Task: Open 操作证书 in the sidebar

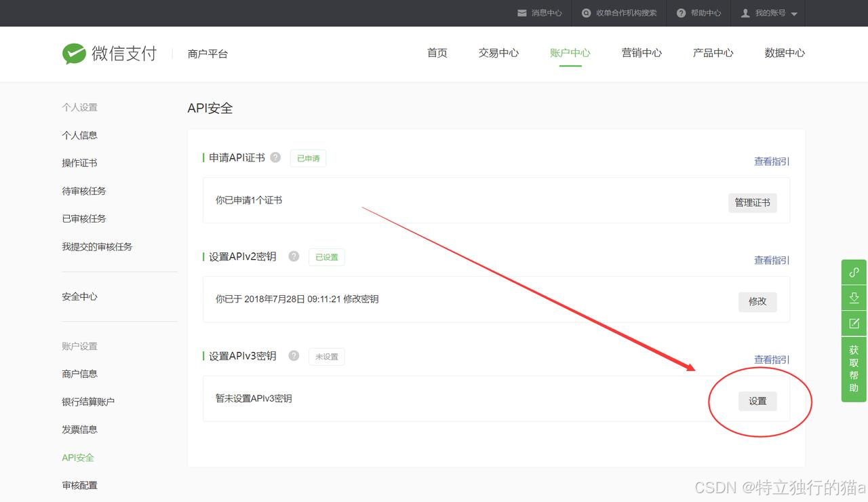Action: tap(80, 163)
